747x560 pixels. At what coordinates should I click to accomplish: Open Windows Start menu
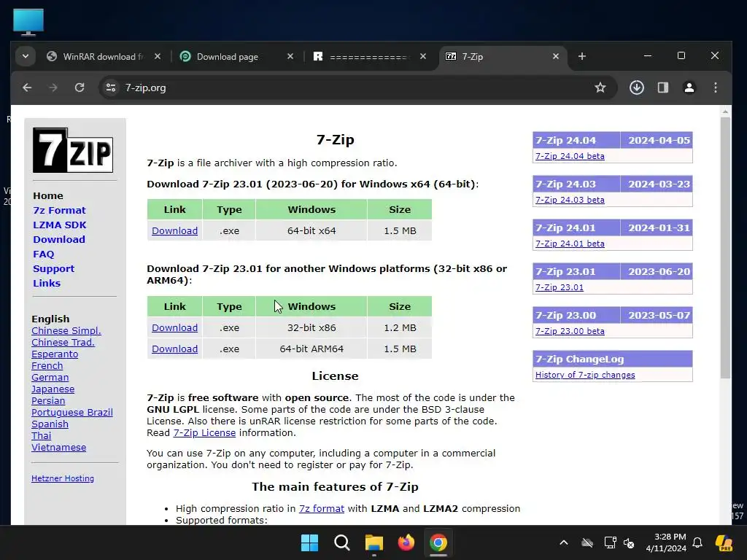tap(309, 542)
